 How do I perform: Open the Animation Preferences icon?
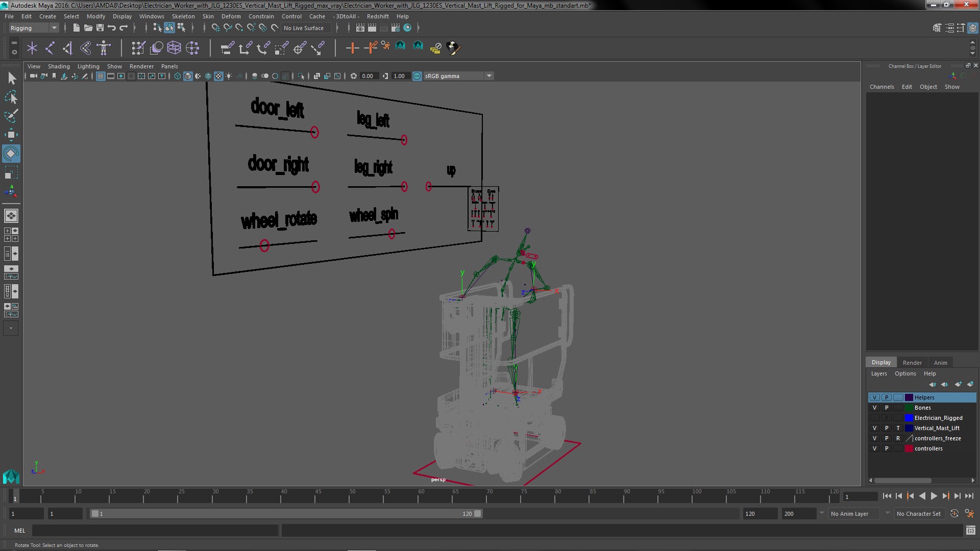(x=969, y=514)
